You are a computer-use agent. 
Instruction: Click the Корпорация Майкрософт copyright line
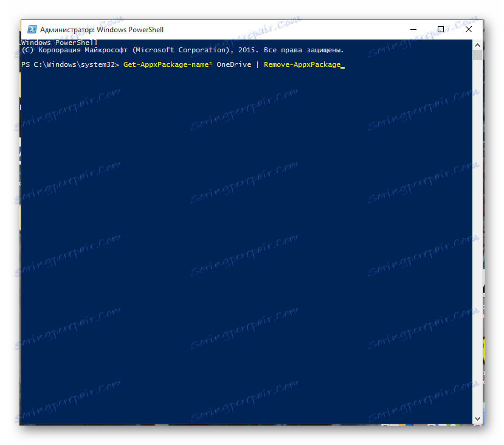coord(182,50)
